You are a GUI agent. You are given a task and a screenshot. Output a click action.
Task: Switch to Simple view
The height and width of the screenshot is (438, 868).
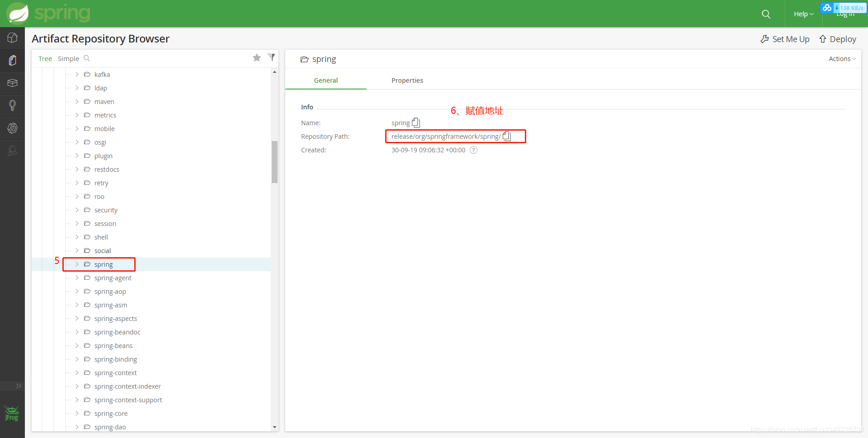(68, 59)
